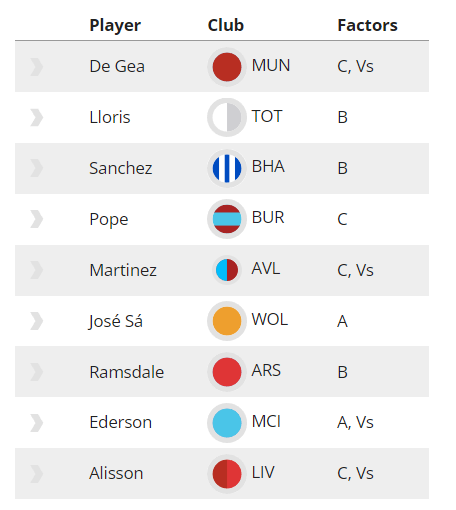
Task: Expand details for Pope row
Action: pyautogui.click(x=36, y=219)
